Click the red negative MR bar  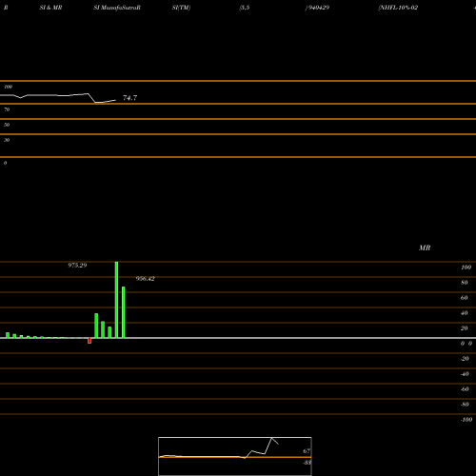[89, 341]
